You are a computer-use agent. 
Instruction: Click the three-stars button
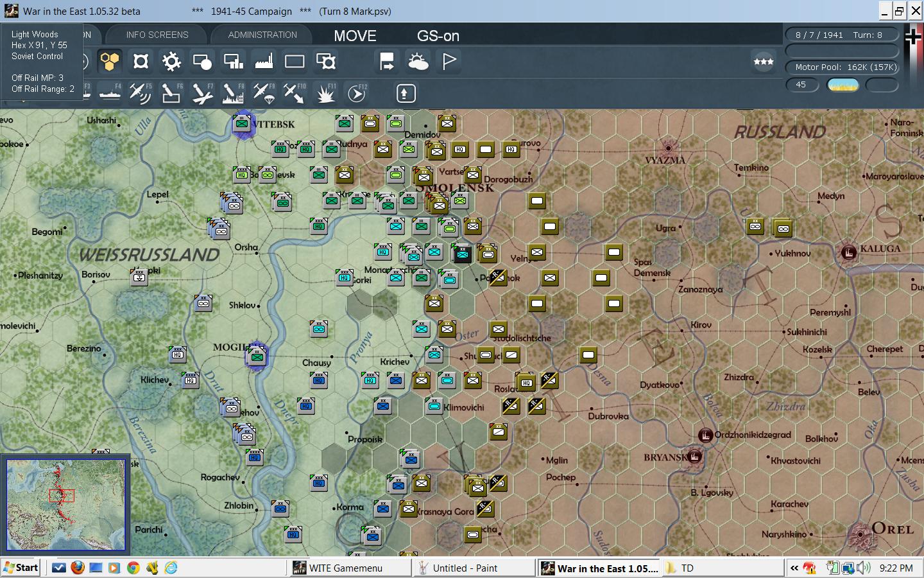pyautogui.click(x=764, y=62)
